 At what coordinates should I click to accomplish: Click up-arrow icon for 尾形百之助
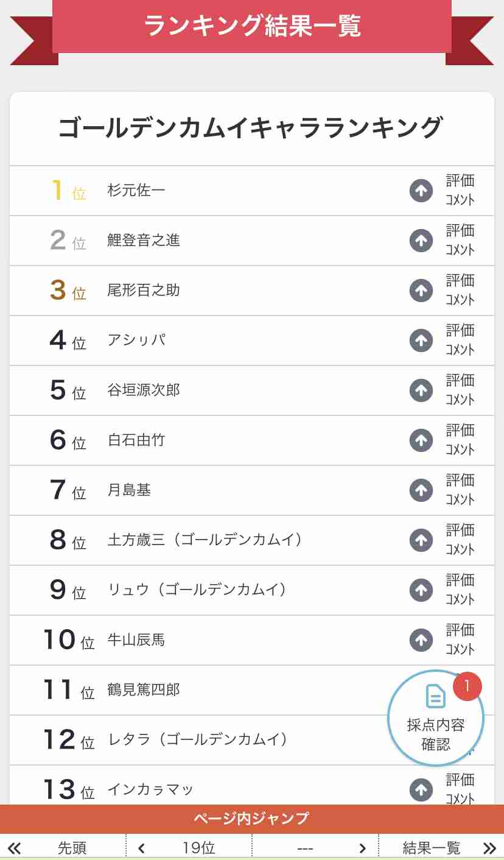tap(421, 291)
